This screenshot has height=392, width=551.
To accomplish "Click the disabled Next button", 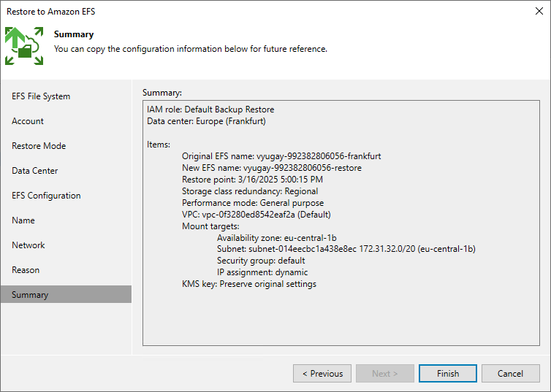I will [x=385, y=374].
